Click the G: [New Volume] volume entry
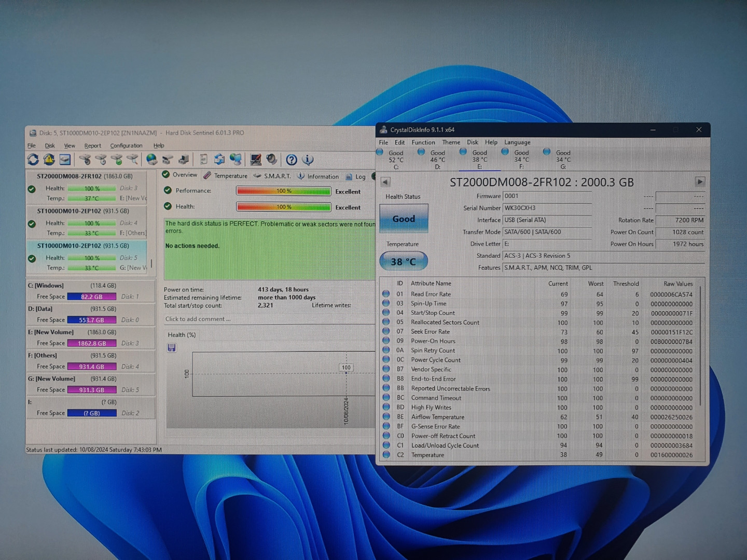 coord(91,384)
